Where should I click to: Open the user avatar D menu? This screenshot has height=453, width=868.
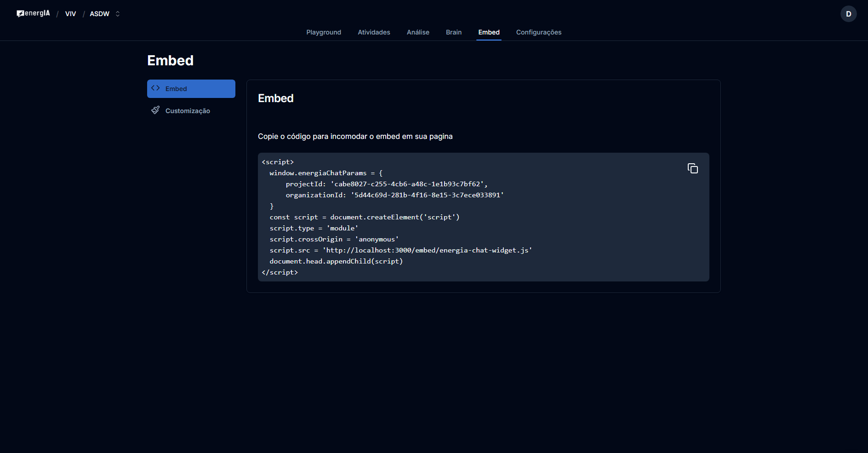(848, 14)
